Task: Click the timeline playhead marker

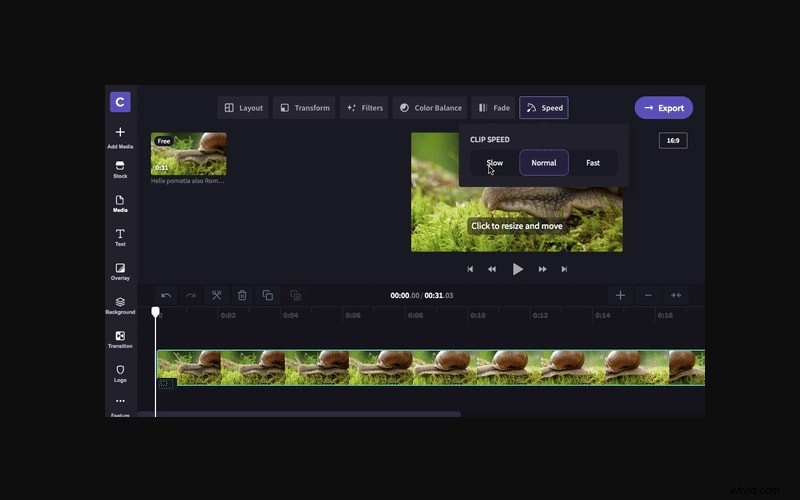Action: [155, 311]
